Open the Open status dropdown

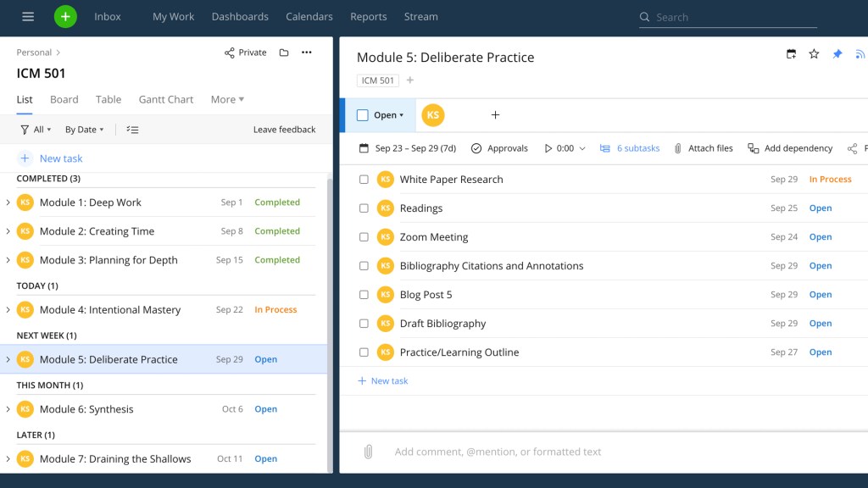(388, 115)
